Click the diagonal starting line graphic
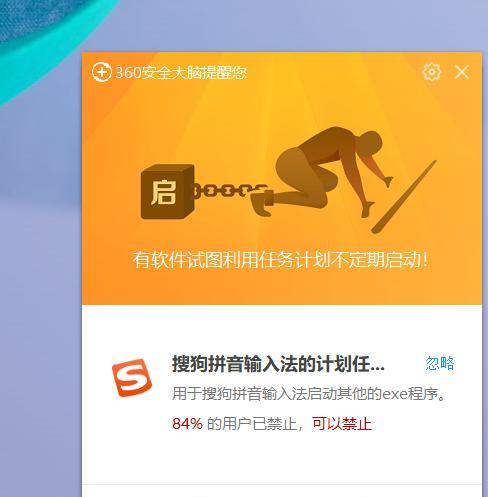 404,197
